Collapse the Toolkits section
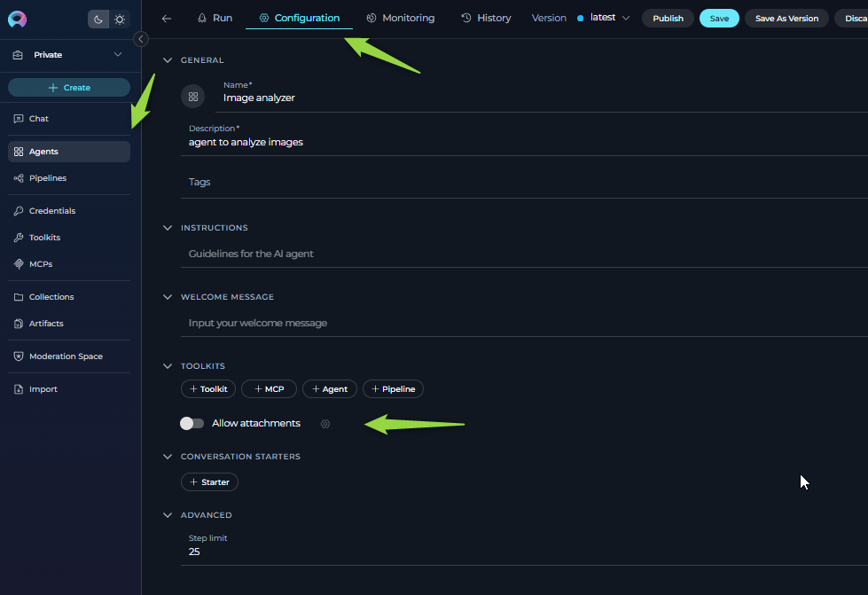The height and width of the screenshot is (595, 868). (x=168, y=365)
